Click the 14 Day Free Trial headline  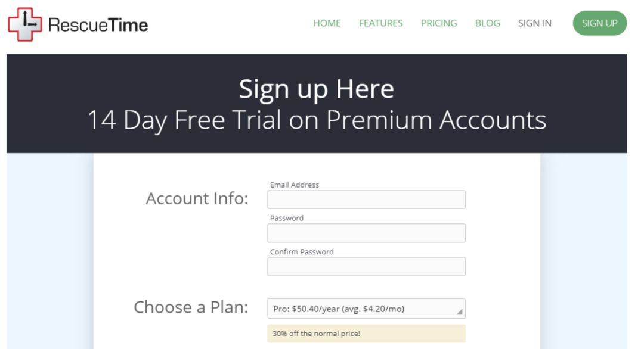point(317,120)
